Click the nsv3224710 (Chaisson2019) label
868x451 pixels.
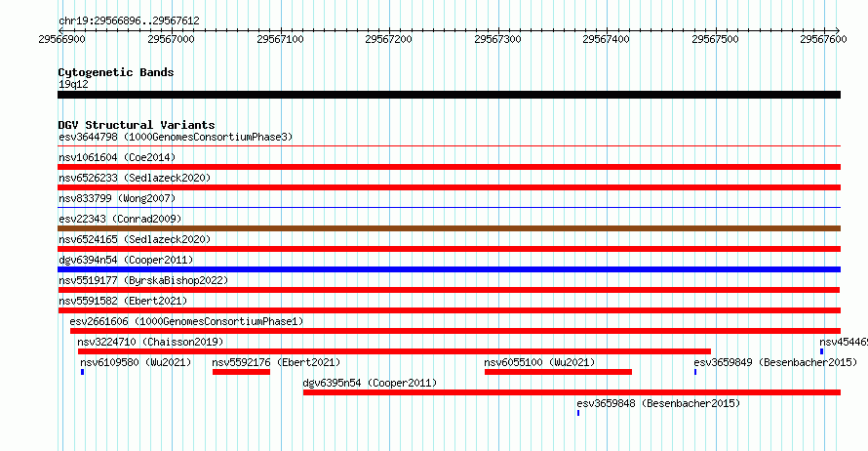[x=150, y=342]
